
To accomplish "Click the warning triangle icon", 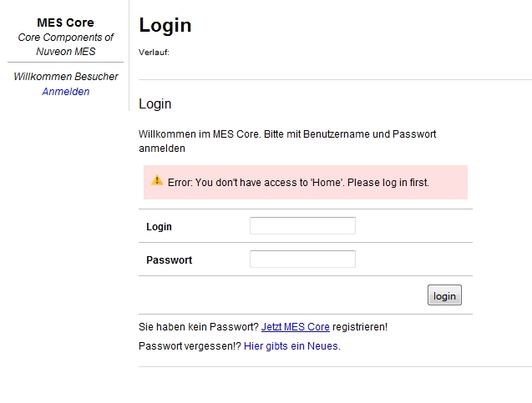I will pos(157,180).
